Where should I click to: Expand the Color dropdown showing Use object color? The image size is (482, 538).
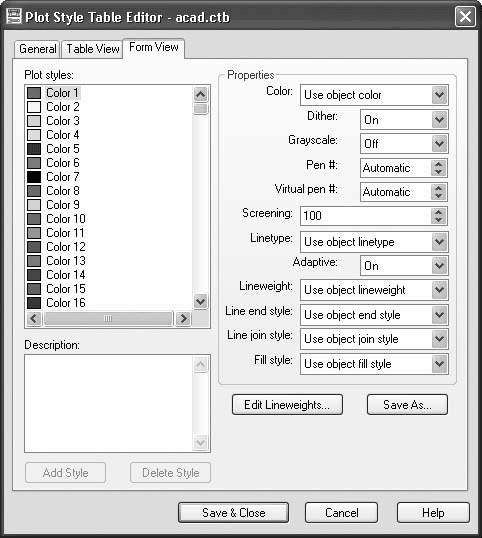click(x=439, y=95)
